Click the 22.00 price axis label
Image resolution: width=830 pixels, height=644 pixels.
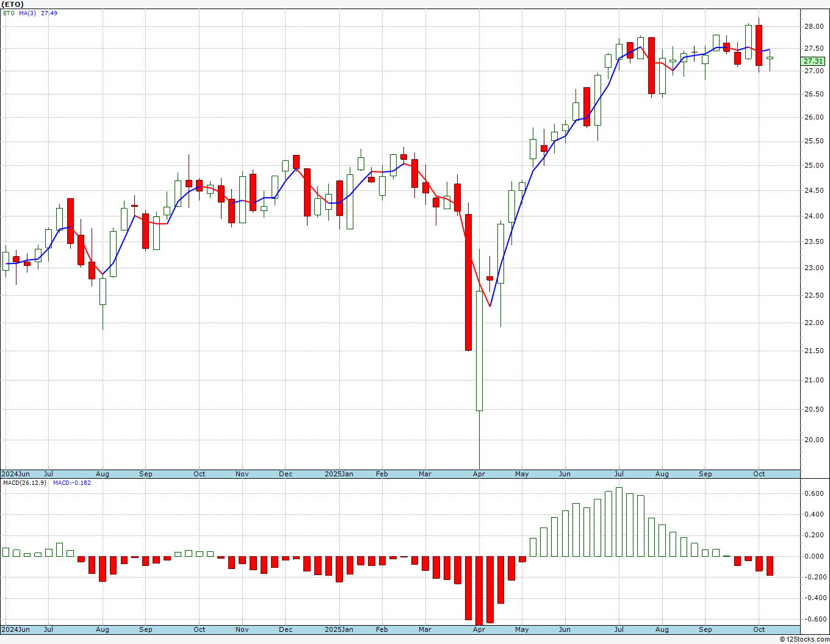[x=813, y=323]
